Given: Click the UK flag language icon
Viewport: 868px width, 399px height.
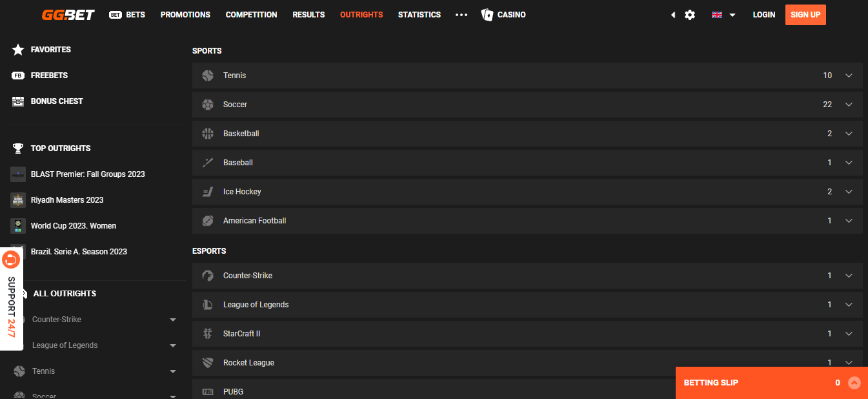Looking at the screenshot, I should pyautogui.click(x=717, y=15).
